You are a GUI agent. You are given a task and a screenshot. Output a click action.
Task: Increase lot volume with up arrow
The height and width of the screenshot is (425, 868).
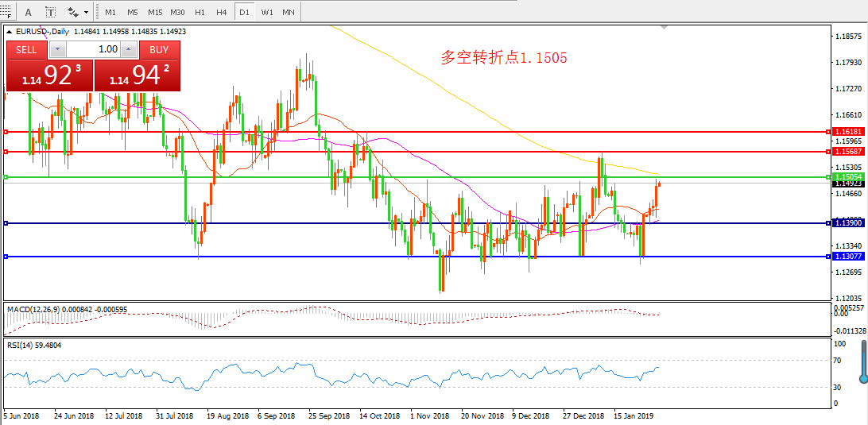[130, 49]
